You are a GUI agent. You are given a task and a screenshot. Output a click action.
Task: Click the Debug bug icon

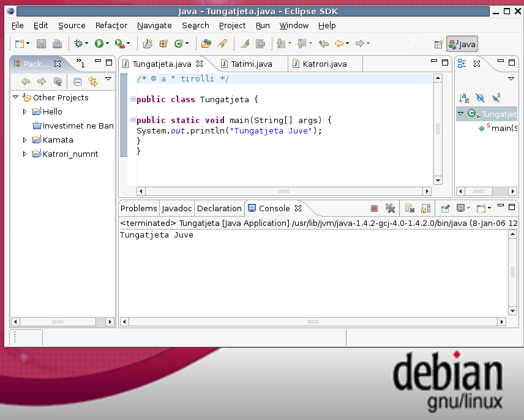[x=78, y=43]
